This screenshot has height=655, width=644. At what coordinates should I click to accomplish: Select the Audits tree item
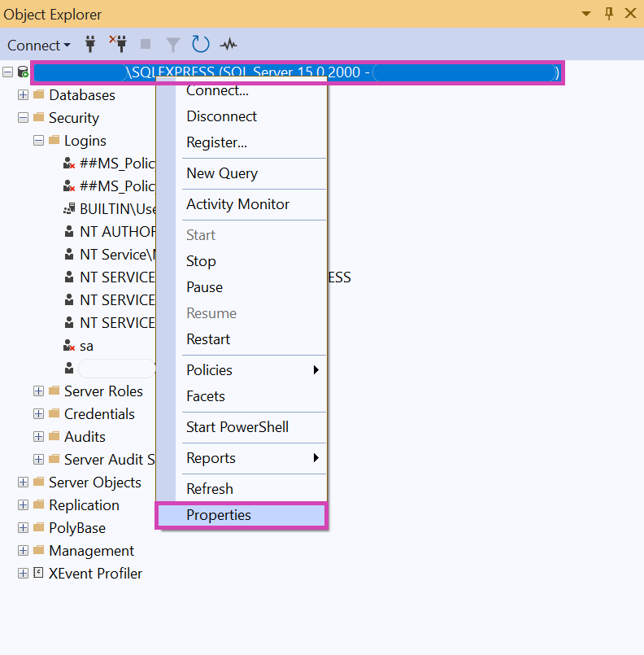pos(85,437)
